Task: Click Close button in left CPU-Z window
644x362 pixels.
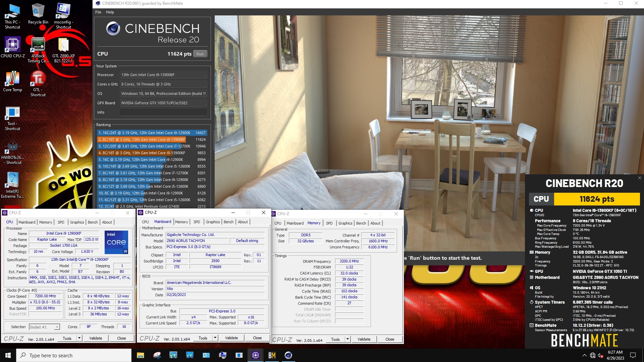Action: pyautogui.click(x=121, y=338)
